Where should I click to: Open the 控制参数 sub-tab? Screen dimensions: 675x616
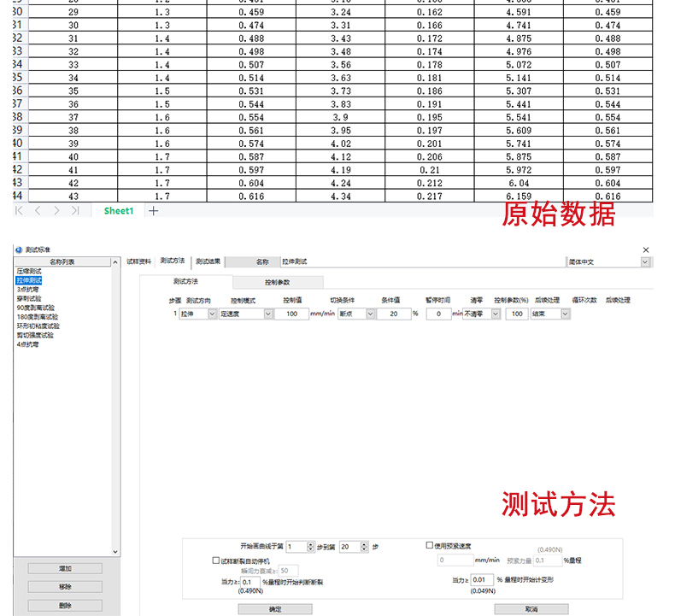277,282
